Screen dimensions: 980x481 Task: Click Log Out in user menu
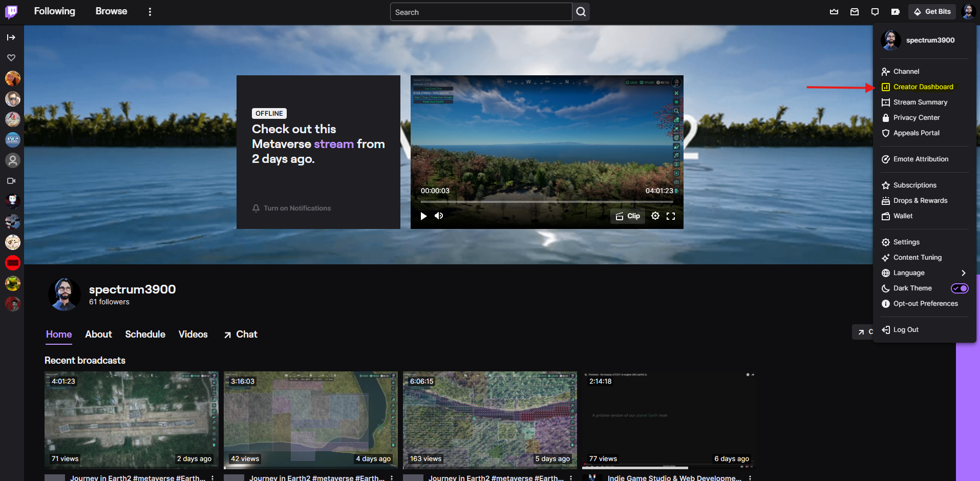pyautogui.click(x=905, y=330)
